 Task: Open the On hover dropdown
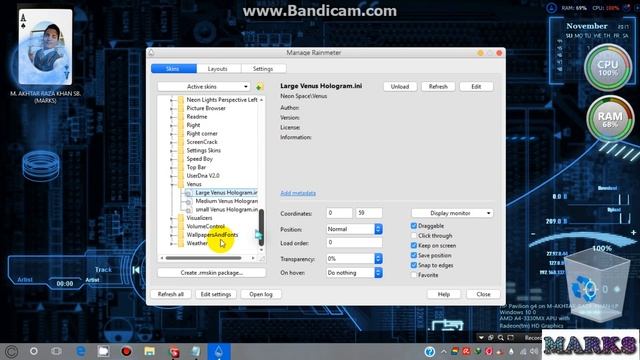pos(354,273)
